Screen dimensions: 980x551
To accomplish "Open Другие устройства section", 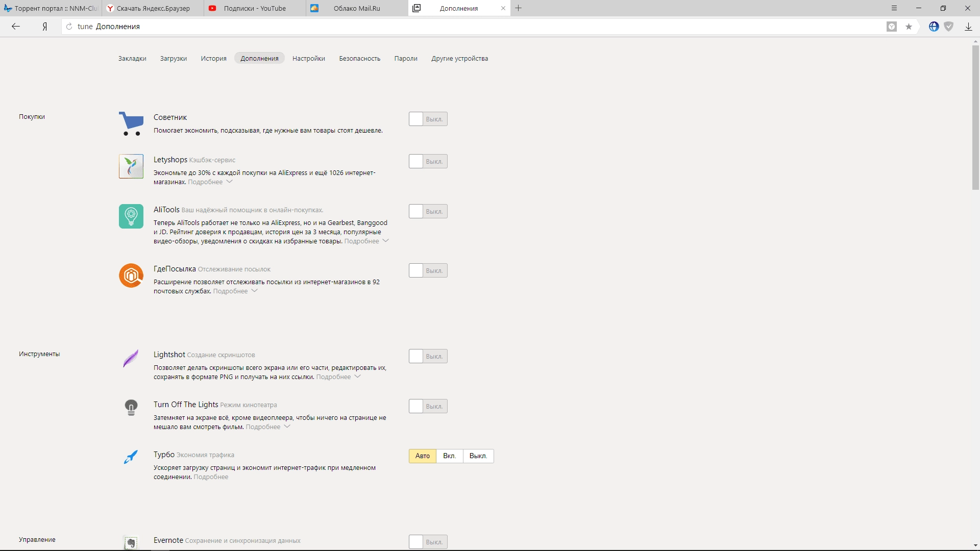I will pyautogui.click(x=460, y=59).
